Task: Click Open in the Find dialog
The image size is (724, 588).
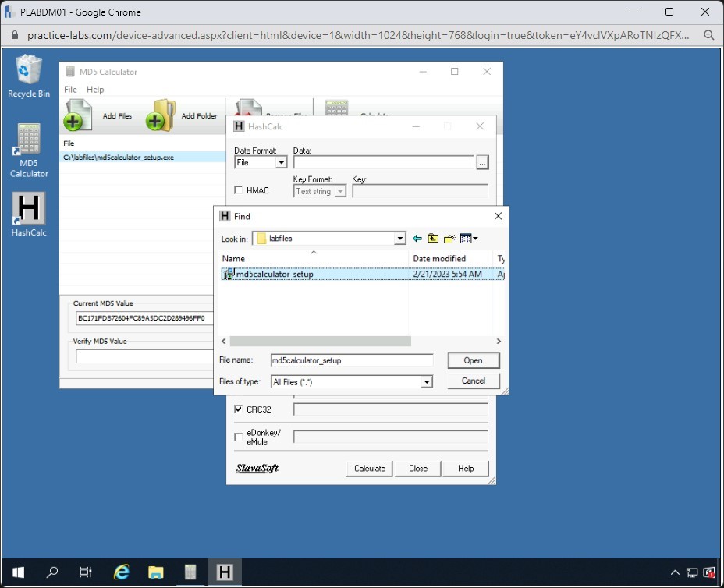Action: point(473,360)
